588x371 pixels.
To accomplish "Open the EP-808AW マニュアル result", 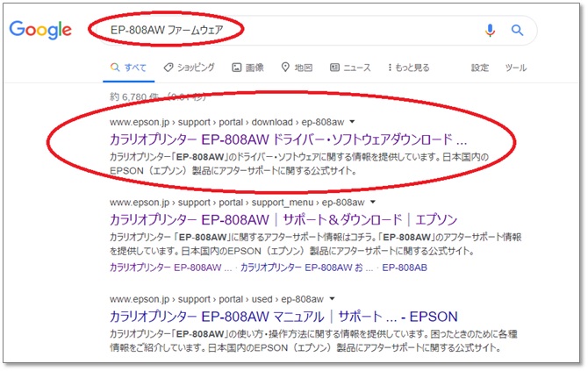I will 283,317.
